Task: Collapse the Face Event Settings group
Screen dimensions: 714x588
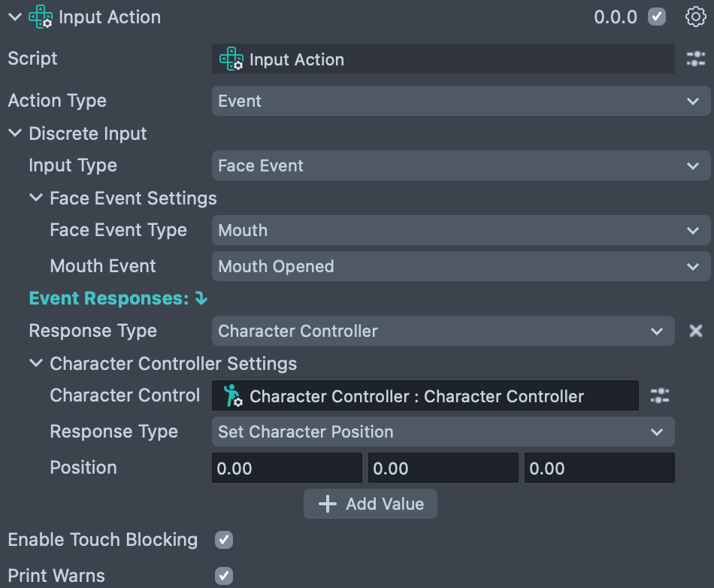Action: [x=36, y=199]
